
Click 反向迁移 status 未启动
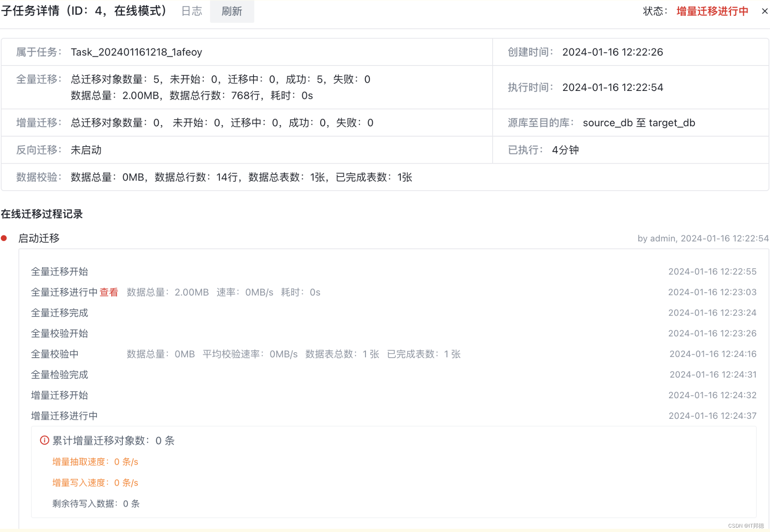(86, 150)
